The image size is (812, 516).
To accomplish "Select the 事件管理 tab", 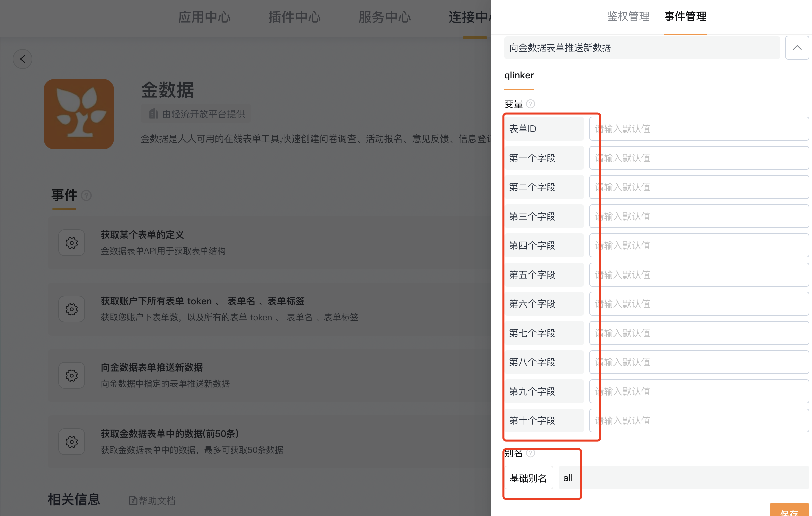I will pos(685,16).
